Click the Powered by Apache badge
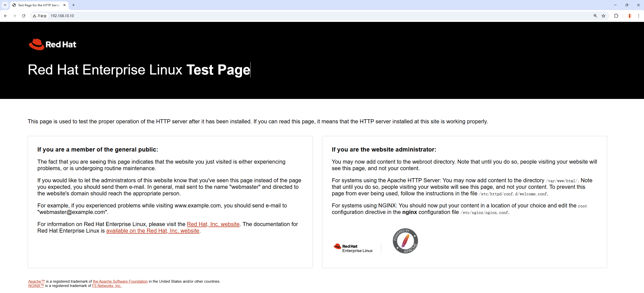Screen dimensions: 644x293 (405, 241)
